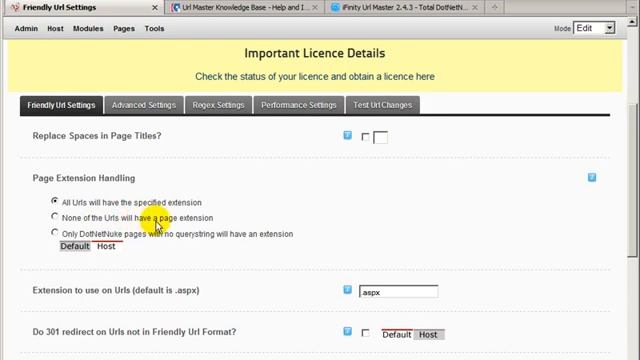
Task: Click favicon of Url Master Knowledge Base tab
Action: tap(176, 7)
